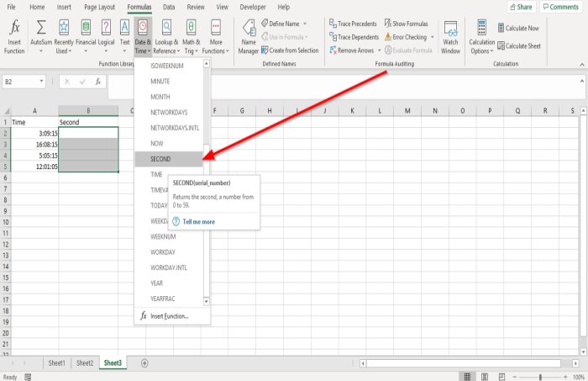Open Recently Used functions list
Image resolution: width=588 pixels, height=381 pixels.
pos(64,37)
